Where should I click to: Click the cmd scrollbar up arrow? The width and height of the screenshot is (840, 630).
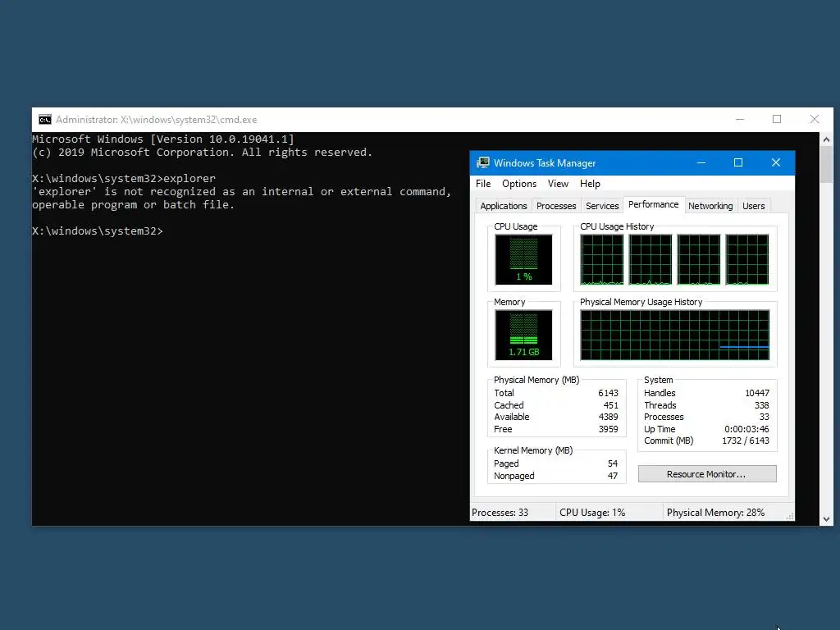826,139
